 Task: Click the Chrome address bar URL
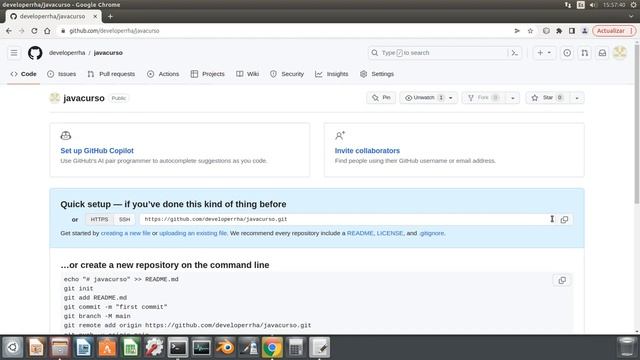click(114, 31)
